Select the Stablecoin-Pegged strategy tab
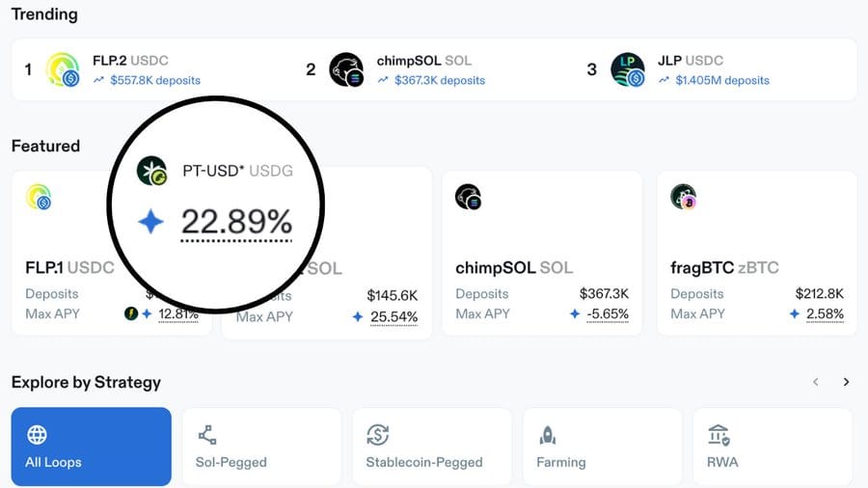Viewport: 868px width, 488px height. pos(432,447)
